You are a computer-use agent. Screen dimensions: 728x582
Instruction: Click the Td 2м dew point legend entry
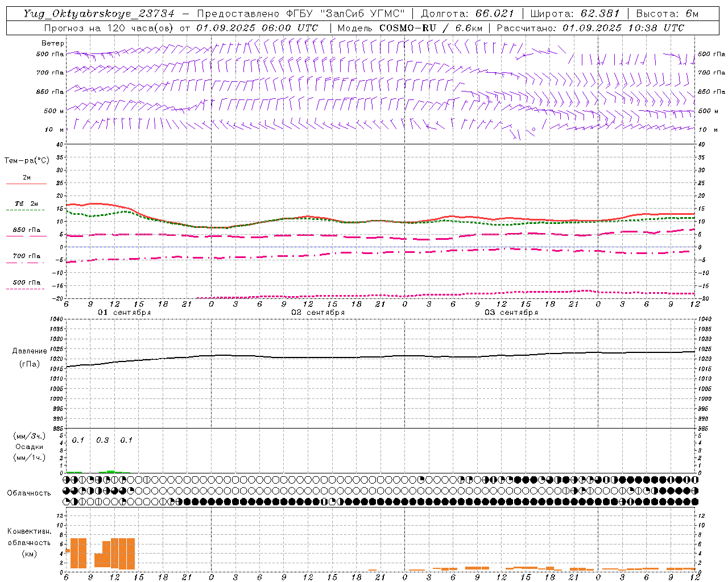27,203
